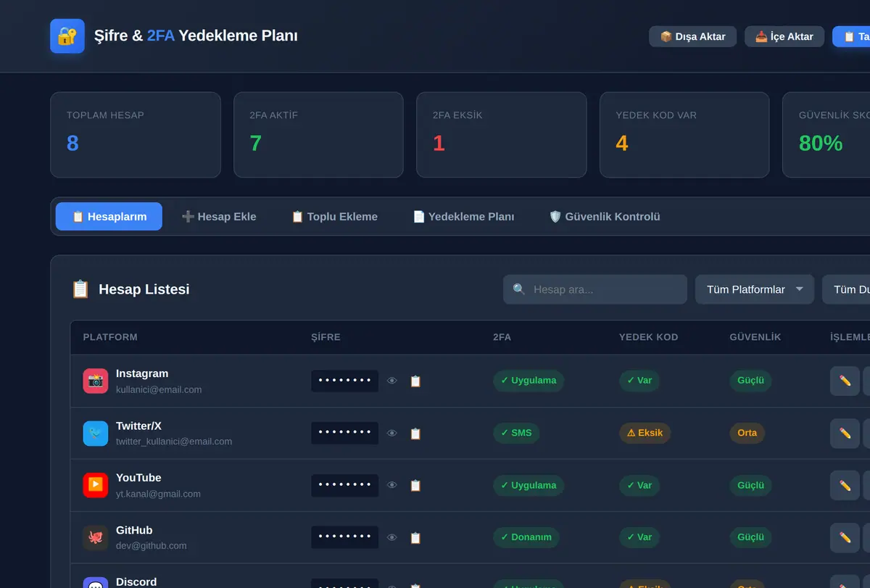The height and width of the screenshot is (588, 870).
Task: Click the GitHub platform icon
Action: coord(96,537)
